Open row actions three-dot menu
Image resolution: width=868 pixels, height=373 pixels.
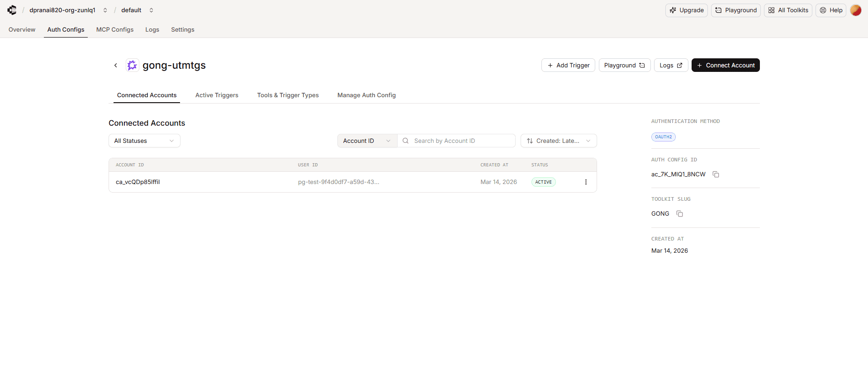click(x=586, y=182)
